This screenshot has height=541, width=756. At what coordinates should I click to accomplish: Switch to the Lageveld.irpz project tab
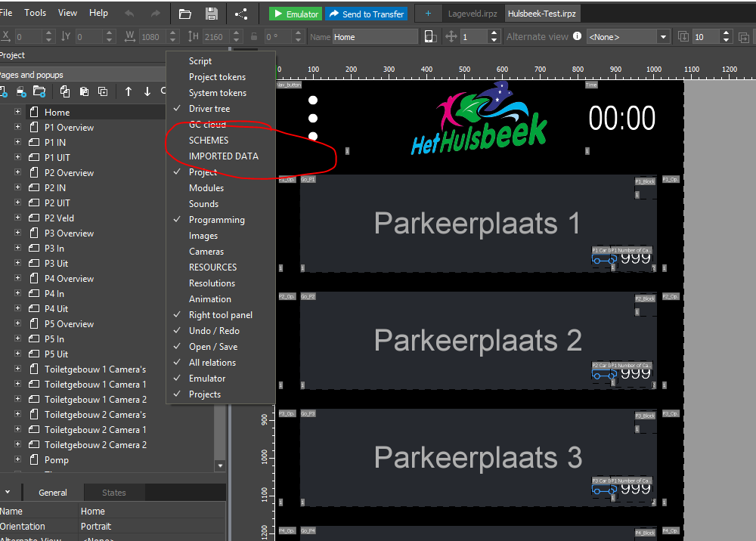(472, 14)
